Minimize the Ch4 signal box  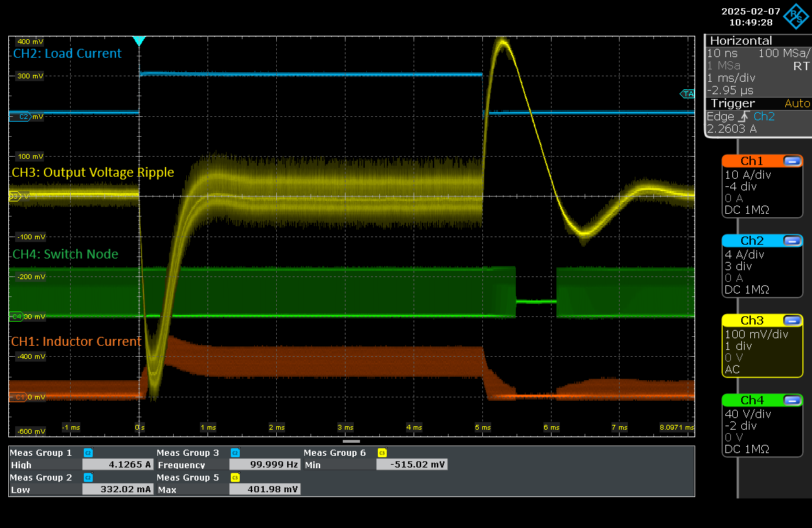pyautogui.click(x=792, y=400)
